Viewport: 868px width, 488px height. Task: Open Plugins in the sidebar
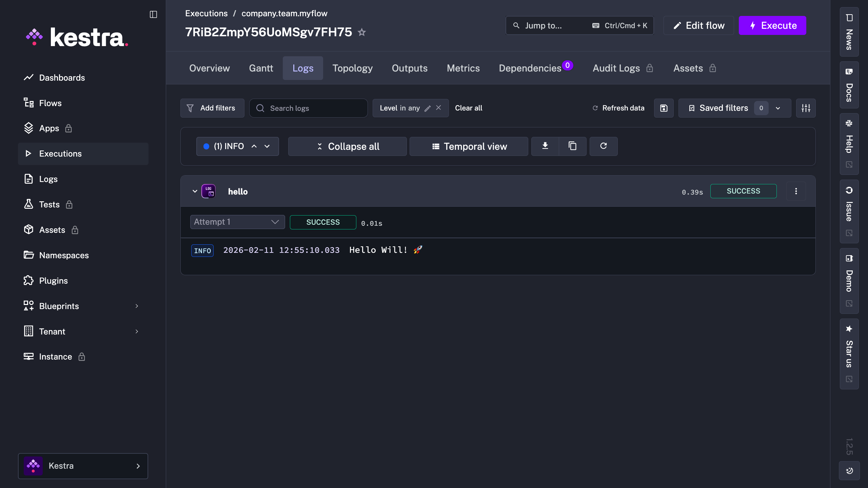[53, 281]
